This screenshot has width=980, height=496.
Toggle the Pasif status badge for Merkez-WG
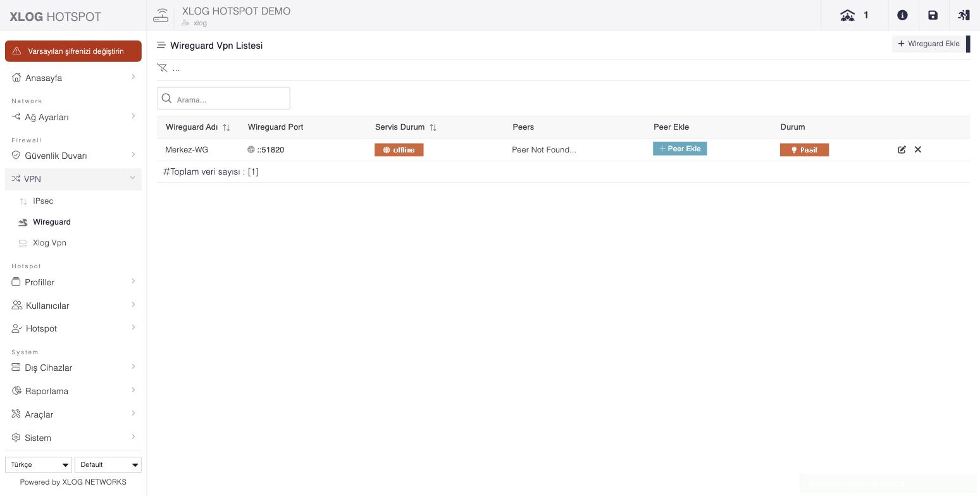click(804, 150)
